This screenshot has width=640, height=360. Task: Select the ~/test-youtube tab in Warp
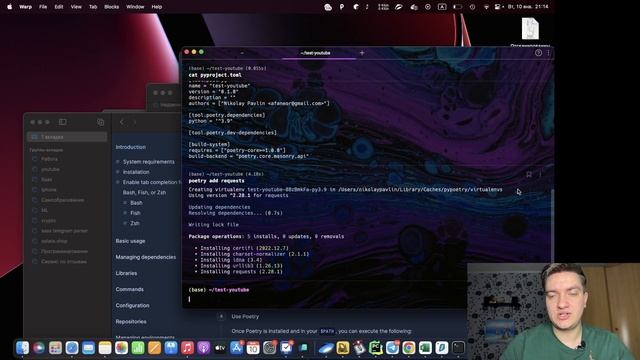point(315,53)
